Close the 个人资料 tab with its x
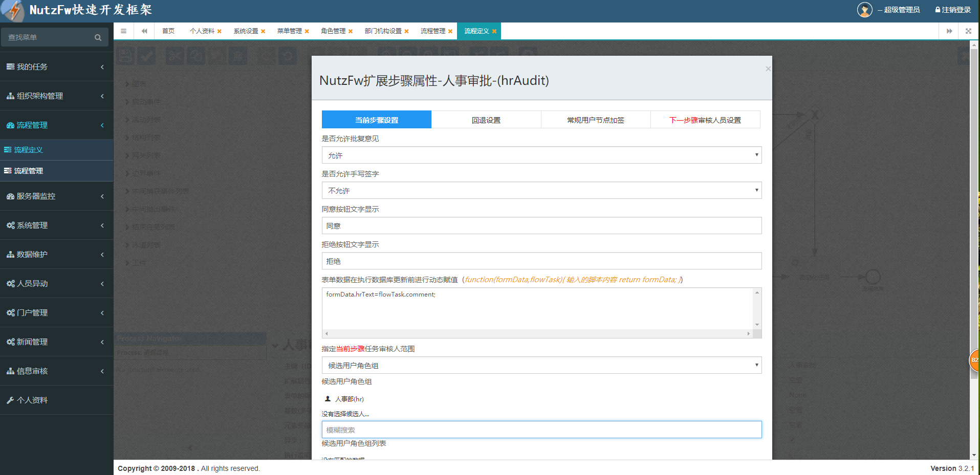980x475 pixels. pos(219,31)
